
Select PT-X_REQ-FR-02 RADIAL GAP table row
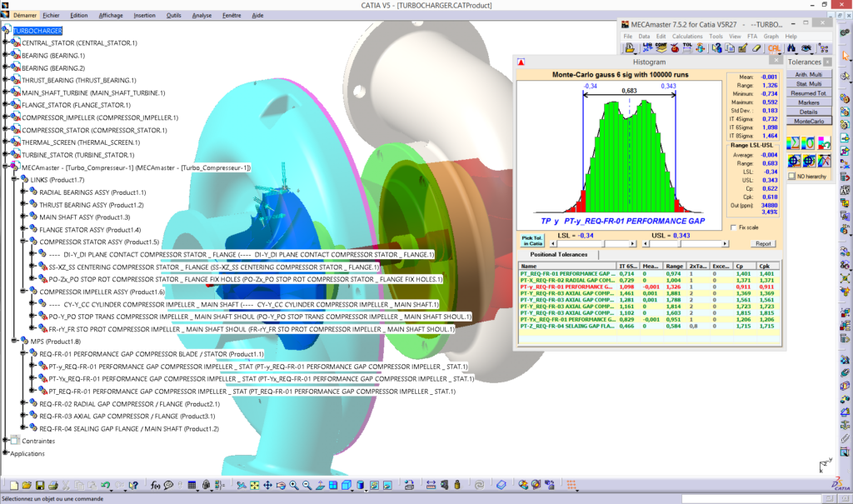click(649, 280)
